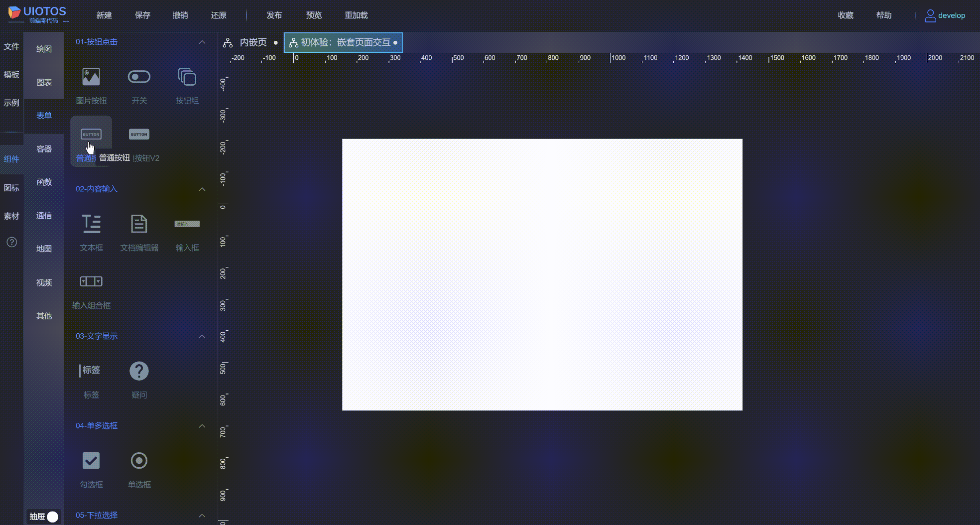
Task: Select the 图片按钮 component icon
Action: [x=91, y=76]
